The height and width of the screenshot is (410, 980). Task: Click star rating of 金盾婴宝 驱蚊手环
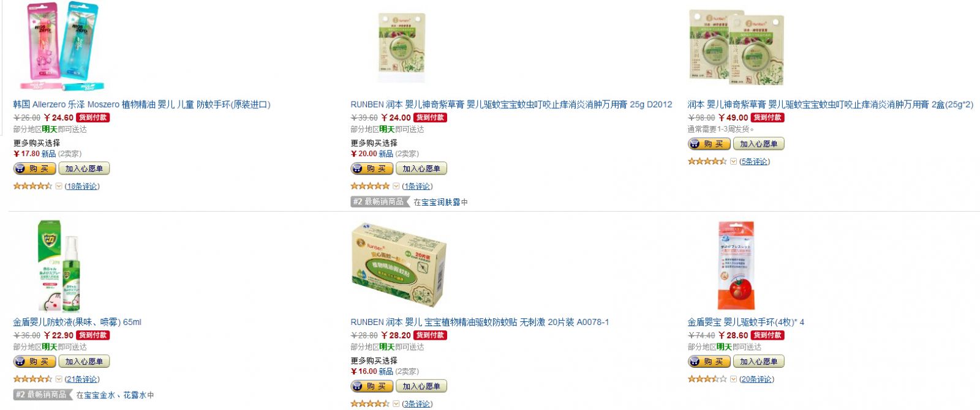click(707, 379)
